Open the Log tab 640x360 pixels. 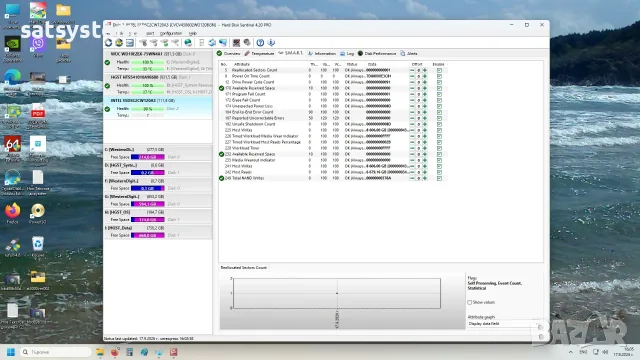tap(347, 53)
